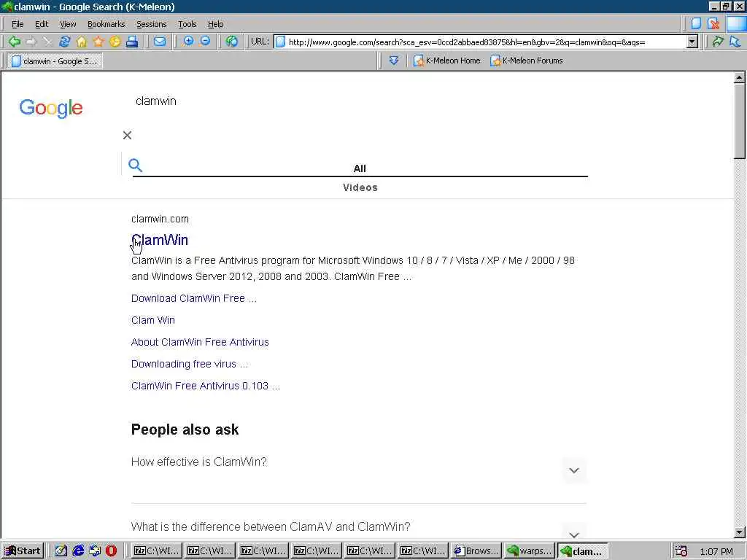Click the URL address field
This screenshot has height=560, width=747.
pyautogui.click(x=487, y=42)
